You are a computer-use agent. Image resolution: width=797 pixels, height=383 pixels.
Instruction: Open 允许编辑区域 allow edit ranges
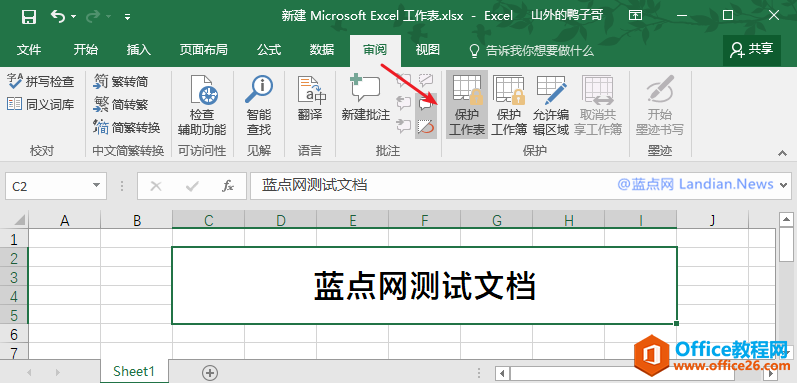point(550,105)
